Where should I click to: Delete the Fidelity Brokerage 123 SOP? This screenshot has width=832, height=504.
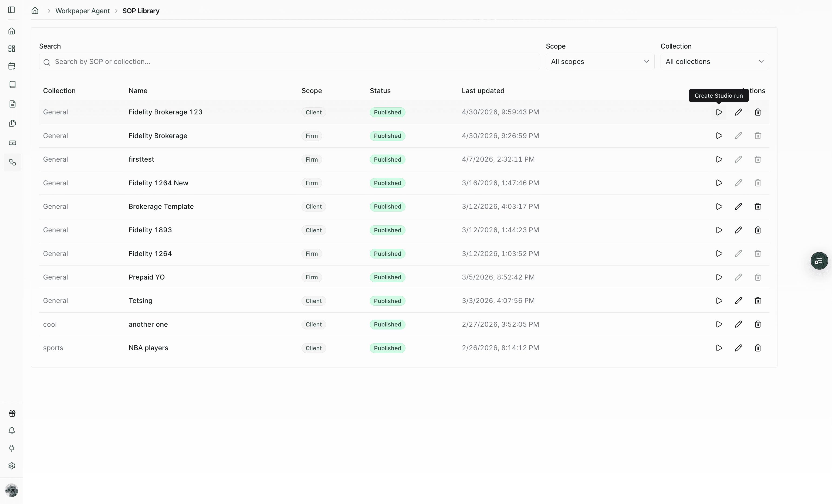(758, 112)
